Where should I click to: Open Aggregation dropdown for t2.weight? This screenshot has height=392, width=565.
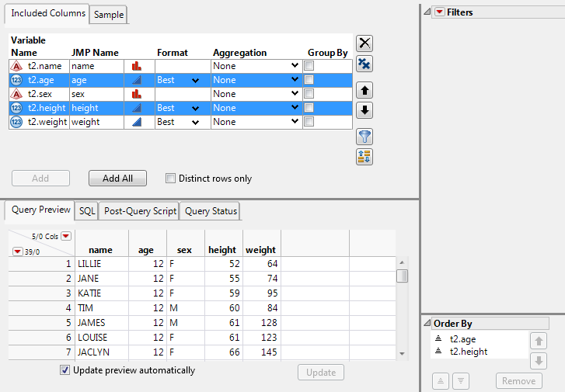pos(295,122)
